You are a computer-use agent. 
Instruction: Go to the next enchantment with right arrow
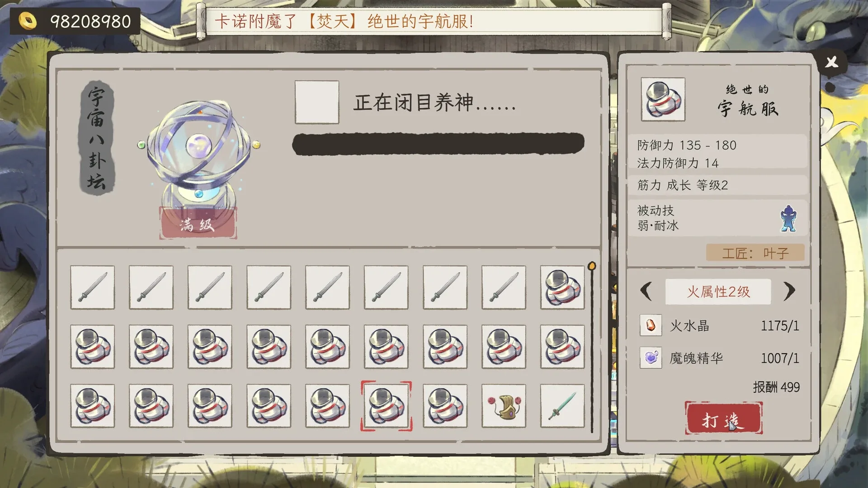pyautogui.click(x=789, y=291)
